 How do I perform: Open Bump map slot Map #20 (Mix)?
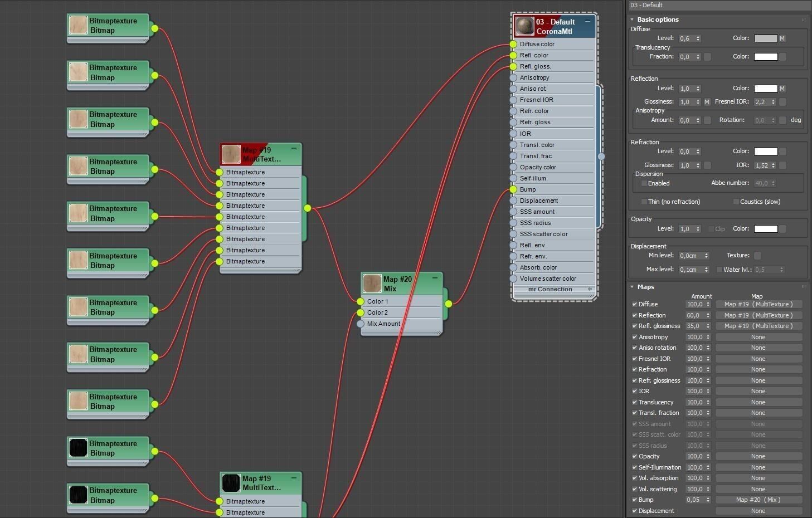point(758,500)
